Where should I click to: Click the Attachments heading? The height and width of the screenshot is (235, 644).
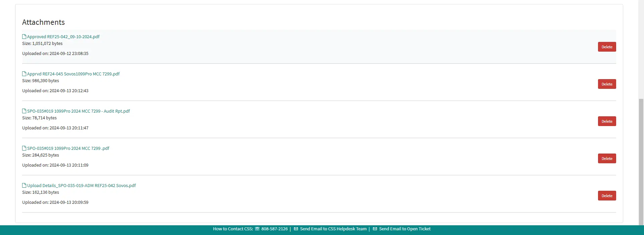(43, 22)
